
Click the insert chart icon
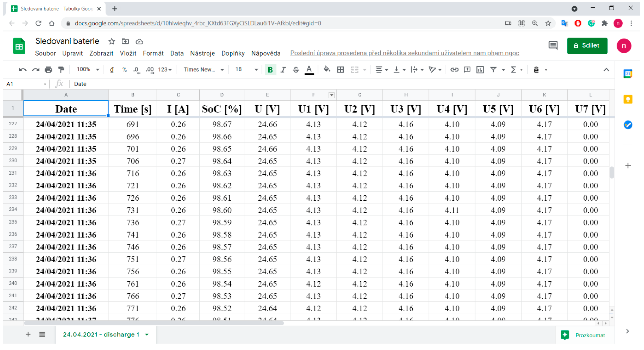(x=480, y=69)
